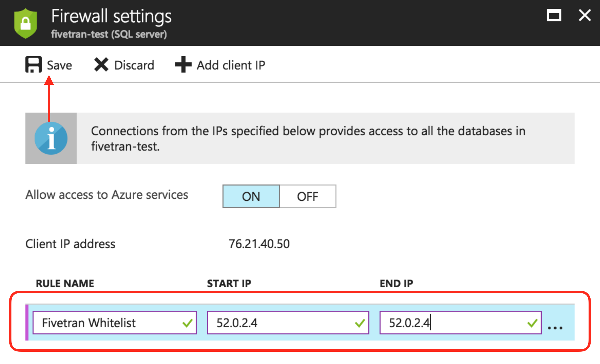
Task: Click the Save floppy disk icon
Action: pyautogui.click(x=33, y=64)
